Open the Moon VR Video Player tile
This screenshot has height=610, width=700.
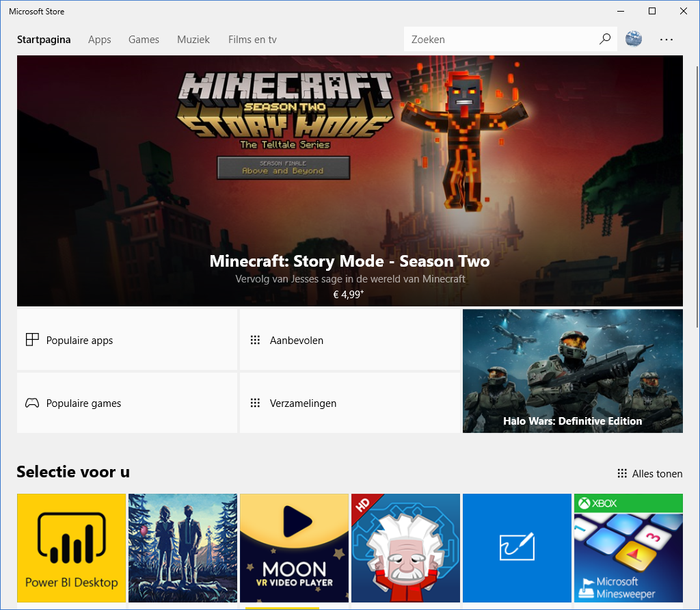[x=294, y=548]
